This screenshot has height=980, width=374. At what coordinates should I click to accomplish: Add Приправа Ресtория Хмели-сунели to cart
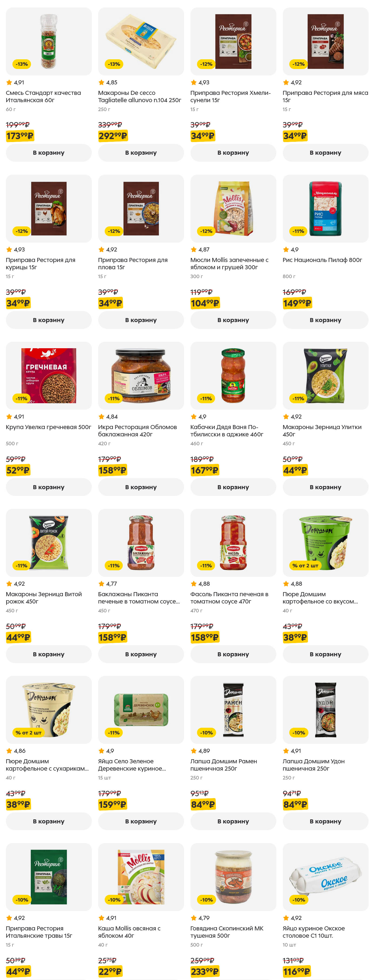click(x=233, y=153)
